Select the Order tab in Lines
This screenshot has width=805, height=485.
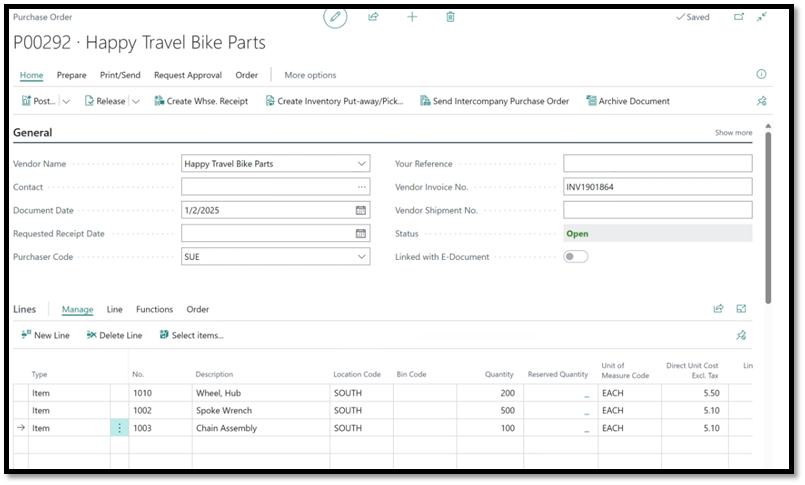click(x=198, y=309)
